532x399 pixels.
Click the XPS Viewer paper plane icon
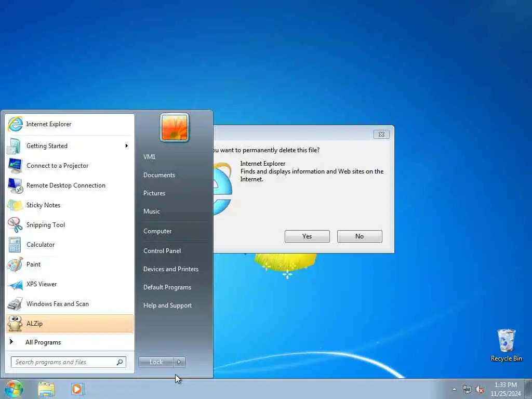(x=15, y=284)
